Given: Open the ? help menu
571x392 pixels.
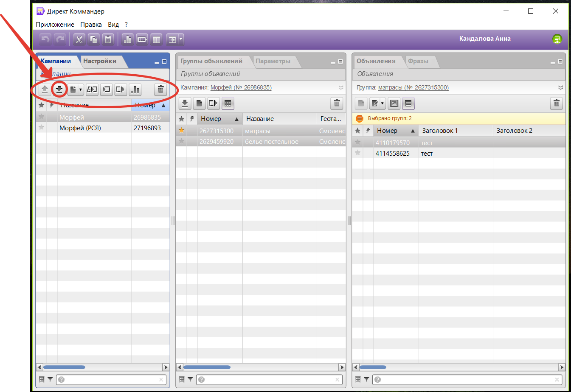Looking at the screenshot, I should [126, 25].
